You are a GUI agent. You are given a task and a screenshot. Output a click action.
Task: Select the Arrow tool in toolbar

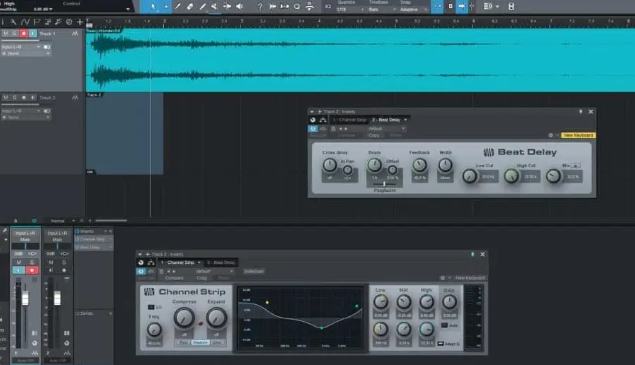pos(153,6)
